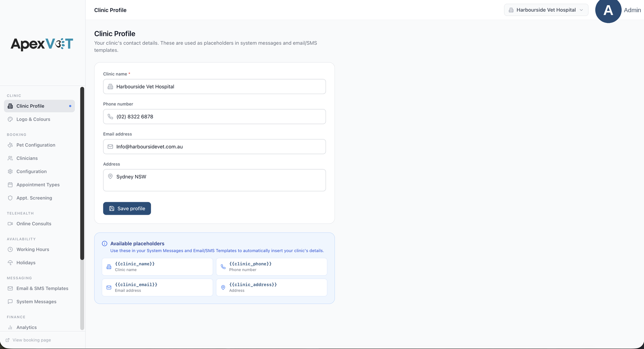
Task: Click the Logo & Colours palette icon
Action: click(x=10, y=119)
